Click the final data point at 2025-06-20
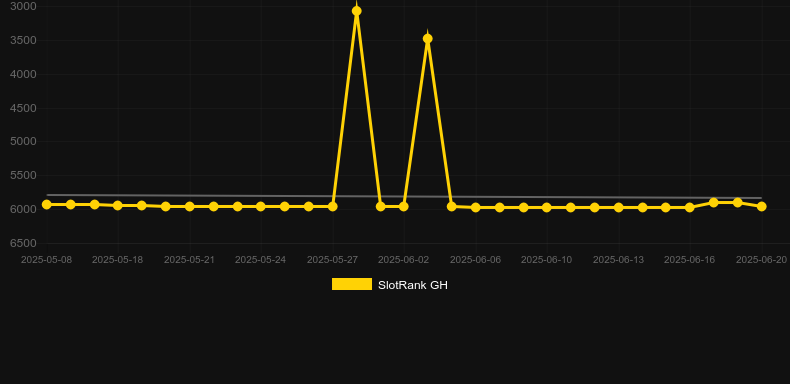Image resolution: width=790 pixels, height=384 pixels. tap(761, 207)
